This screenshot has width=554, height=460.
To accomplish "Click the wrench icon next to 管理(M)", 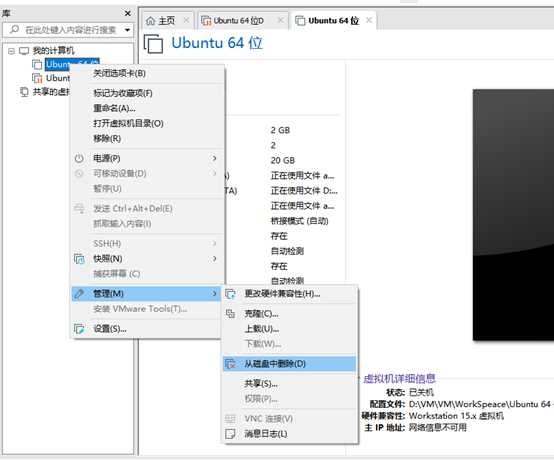I will 79,294.
